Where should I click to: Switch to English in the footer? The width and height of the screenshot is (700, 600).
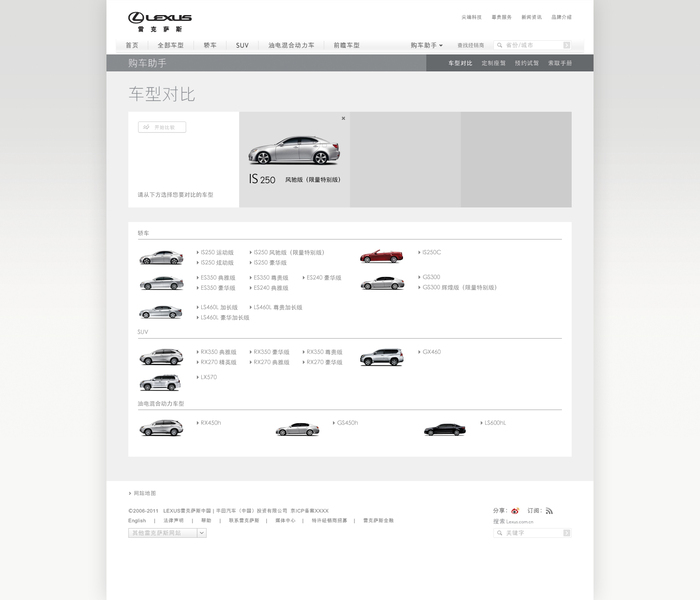pyautogui.click(x=137, y=521)
